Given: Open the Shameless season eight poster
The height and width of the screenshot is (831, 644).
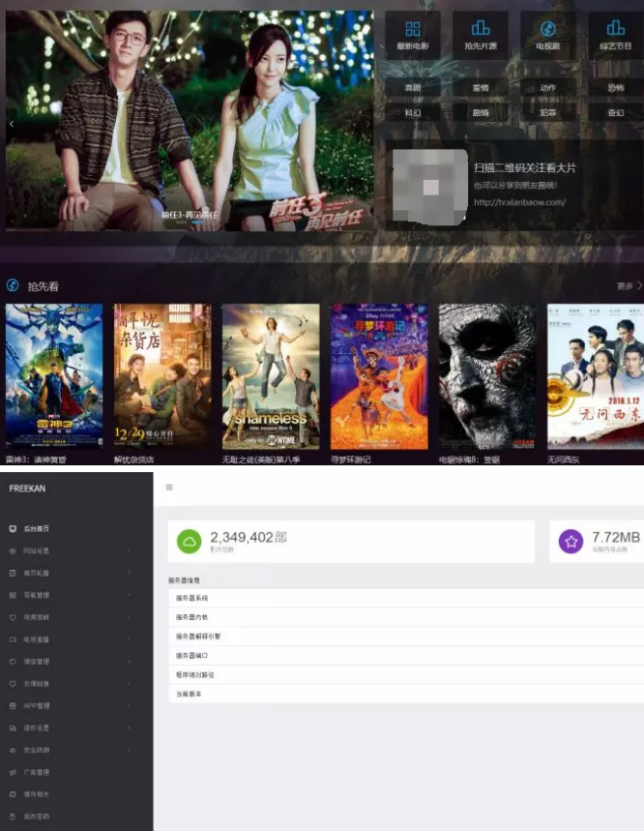Looking at the screenshot, I should click(271, 376).
